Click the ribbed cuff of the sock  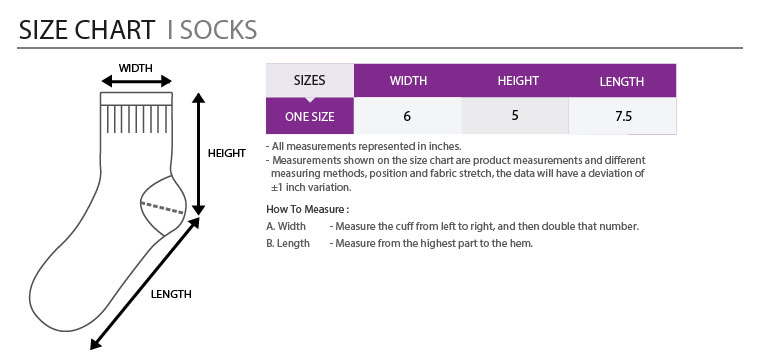point(137,113)
